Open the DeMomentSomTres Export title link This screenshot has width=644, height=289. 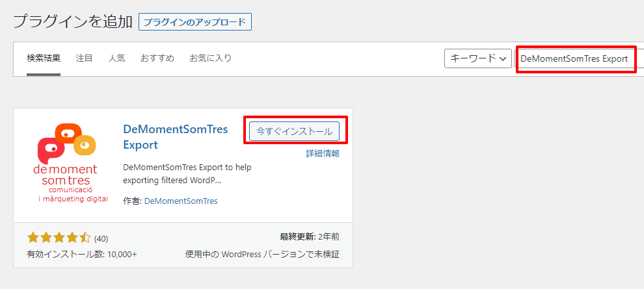point(175,136)
